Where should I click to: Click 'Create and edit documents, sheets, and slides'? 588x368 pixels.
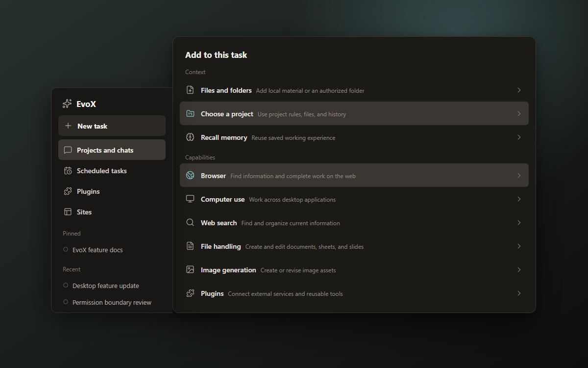click(304, 246)
